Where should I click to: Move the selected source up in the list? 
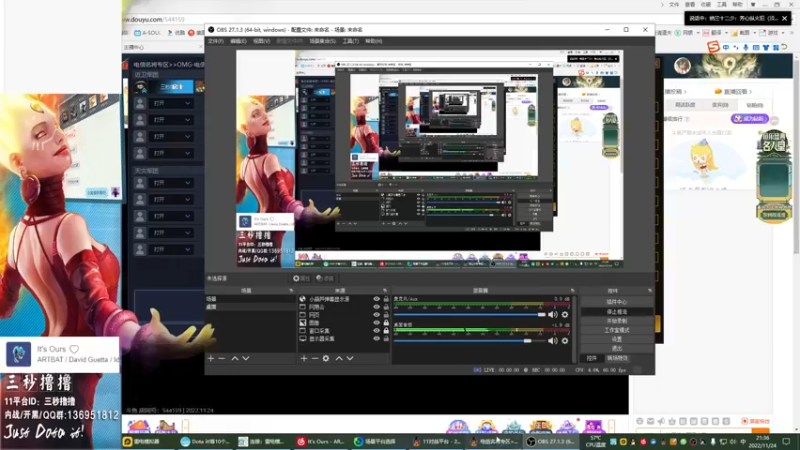339,359
